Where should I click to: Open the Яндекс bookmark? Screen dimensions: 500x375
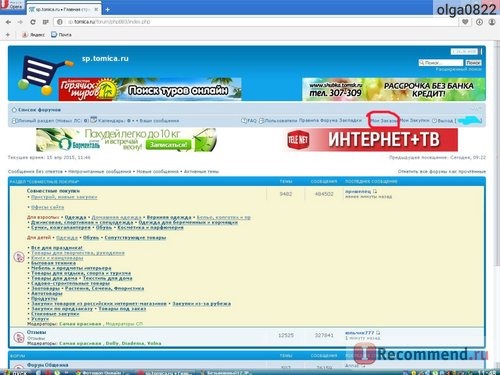33,35
